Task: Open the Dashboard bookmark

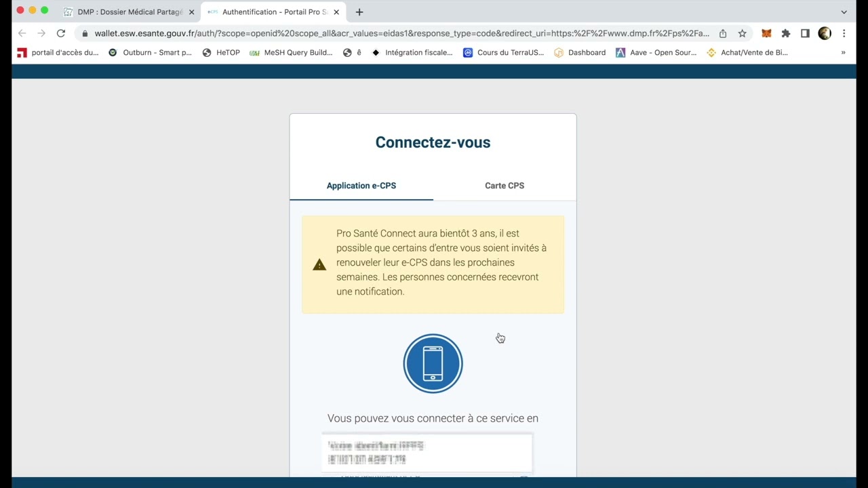Action: pyautogui.click(x=580, y=52)
